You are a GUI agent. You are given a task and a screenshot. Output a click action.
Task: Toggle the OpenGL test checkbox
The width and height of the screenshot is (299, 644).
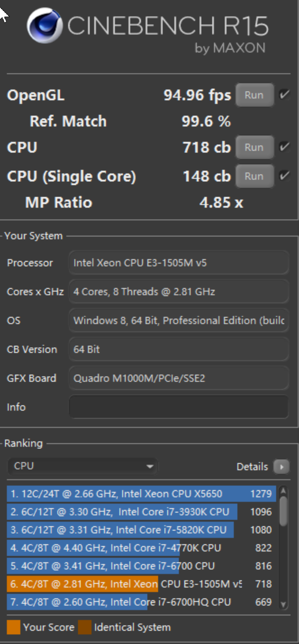284,95
